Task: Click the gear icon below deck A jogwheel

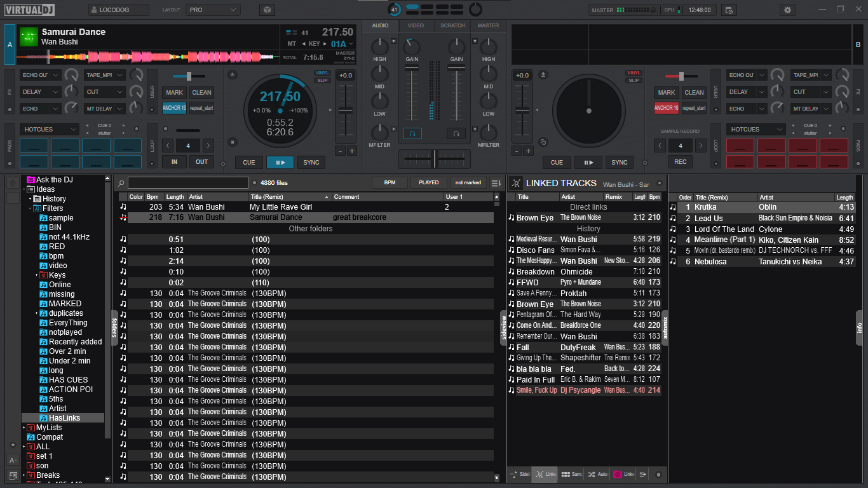Action: point(222,163)
